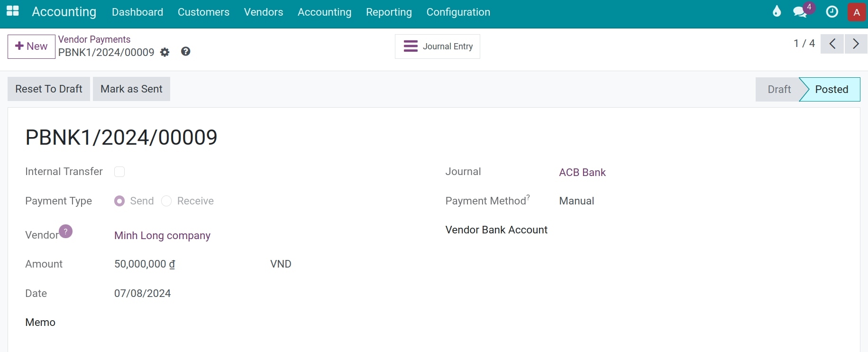Click the Accounting app title
Screen dimensions: 868x352
(x=64, y=11)
